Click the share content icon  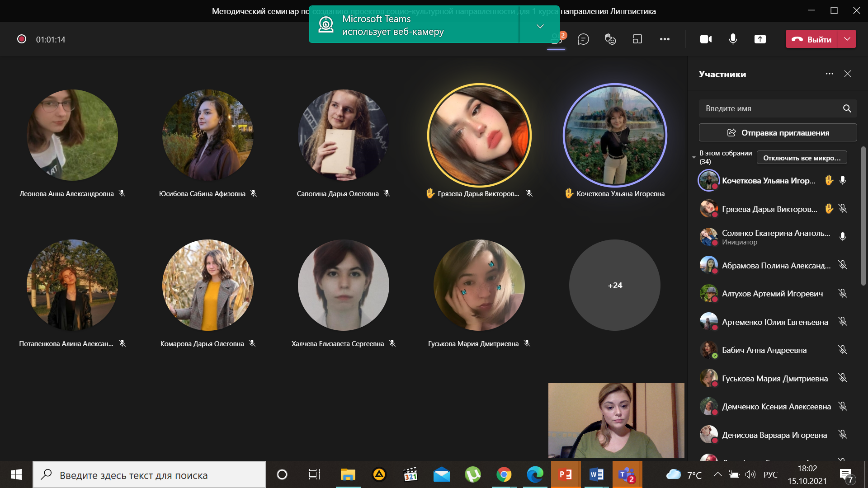click(760, 39)
